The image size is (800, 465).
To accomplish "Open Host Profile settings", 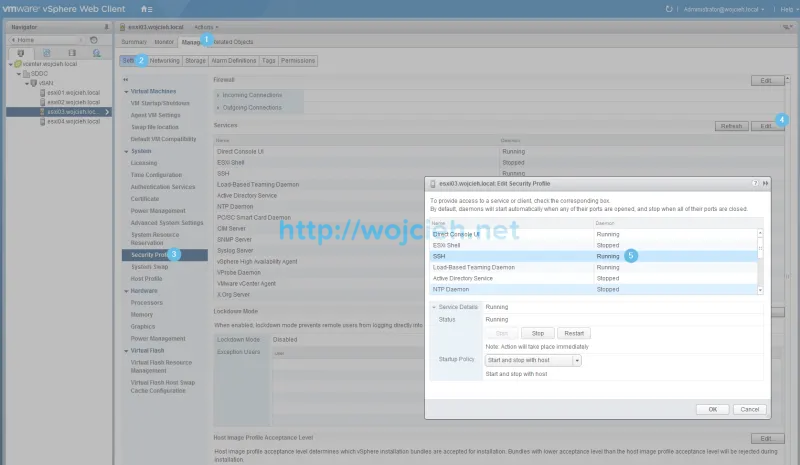I will click(x=146, y=279).
